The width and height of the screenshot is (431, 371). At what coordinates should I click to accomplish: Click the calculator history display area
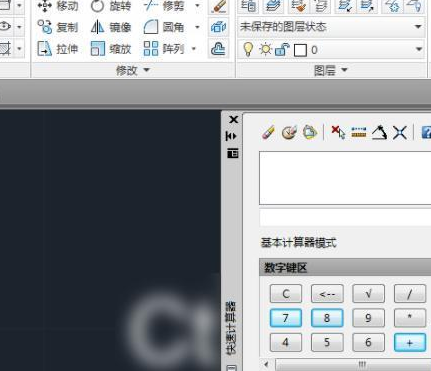[x=345, y=178]
